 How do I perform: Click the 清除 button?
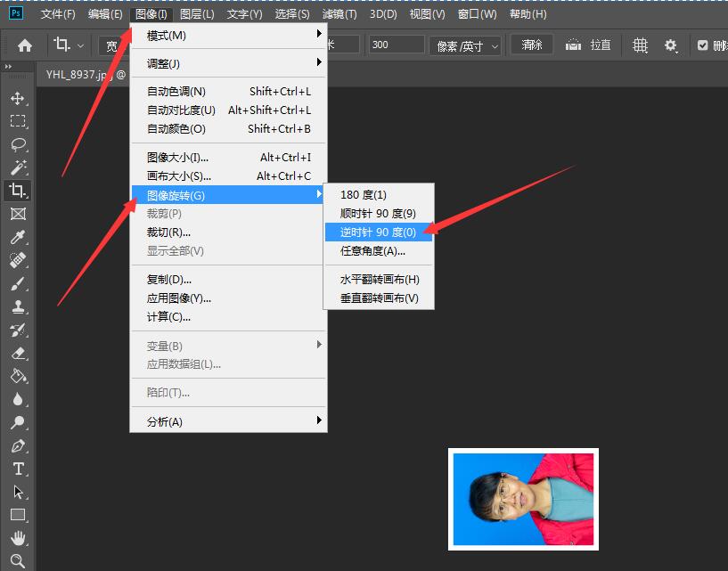click(531, 45)
